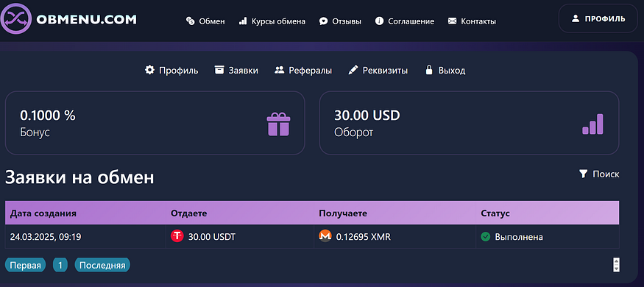This screenshot has width=644, height=287.
Task: Log out using the Выход link
Action: pos(445,70)
